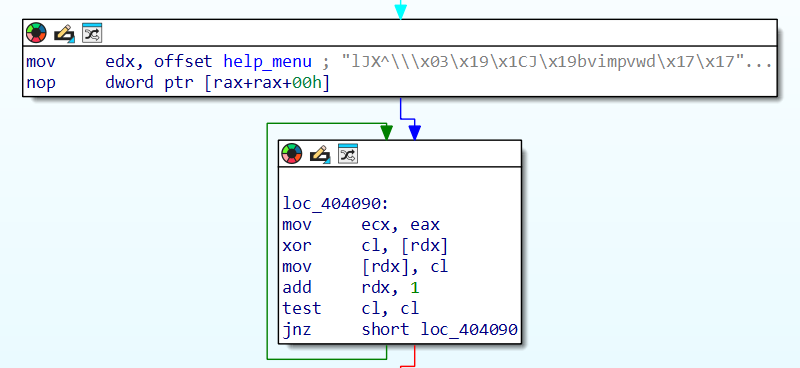Click the color wheel icon in loc_404090 node
800x368 pixels.
(291, 154)
